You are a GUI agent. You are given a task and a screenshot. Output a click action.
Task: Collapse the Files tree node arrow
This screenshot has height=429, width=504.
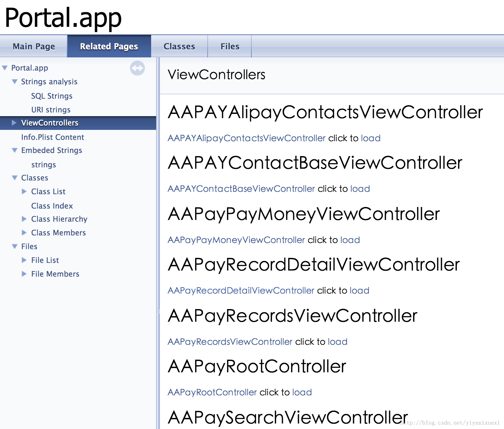point(15,246)
